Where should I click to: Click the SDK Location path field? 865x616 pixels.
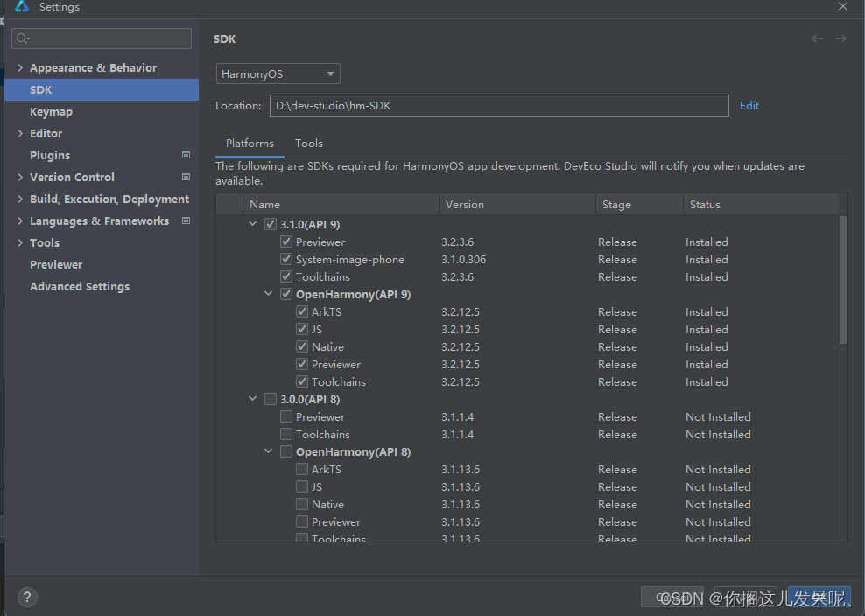pos(499,106)
